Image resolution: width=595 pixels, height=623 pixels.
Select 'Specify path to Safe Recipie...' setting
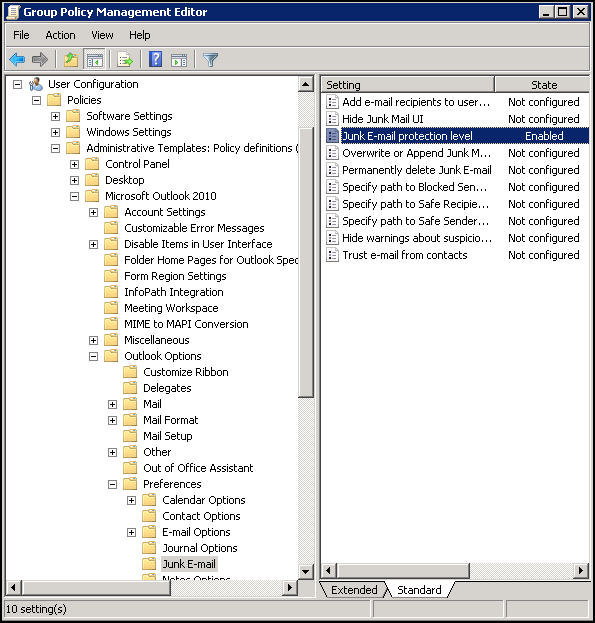click(415, 204)
